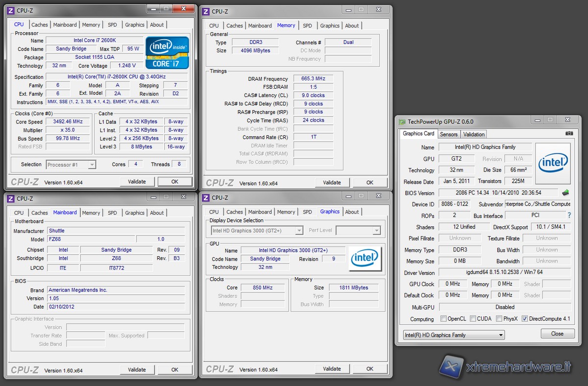The height and width of the screenshot is (386, 588).
Task: Switch to the Sensors tab in GPU-Z
Action: (x=448, y=134)
